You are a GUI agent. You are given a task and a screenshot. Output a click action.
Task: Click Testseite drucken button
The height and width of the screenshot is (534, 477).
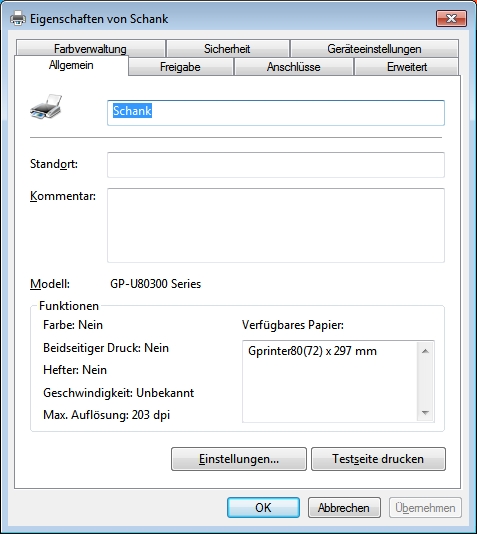(x=378, y=459)
